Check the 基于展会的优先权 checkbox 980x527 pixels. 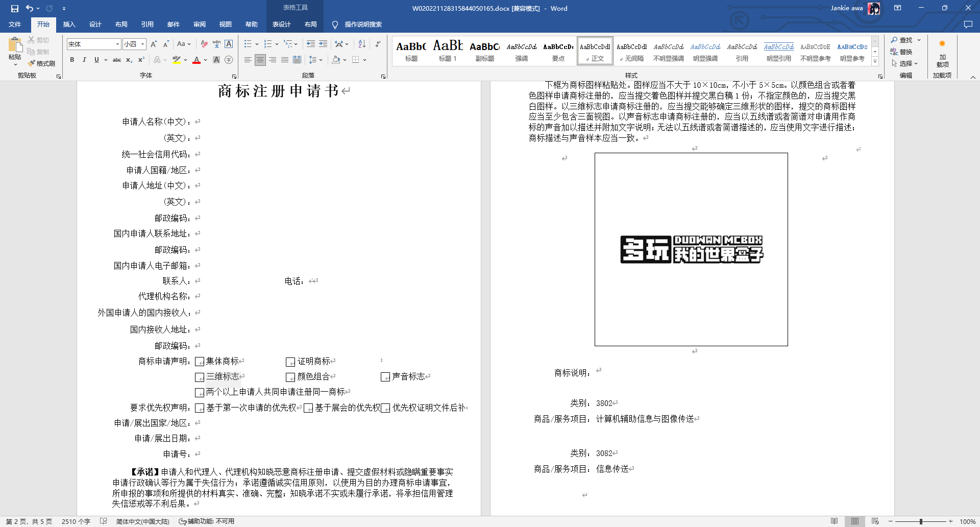pyautogui.click(x=308, y=408)
